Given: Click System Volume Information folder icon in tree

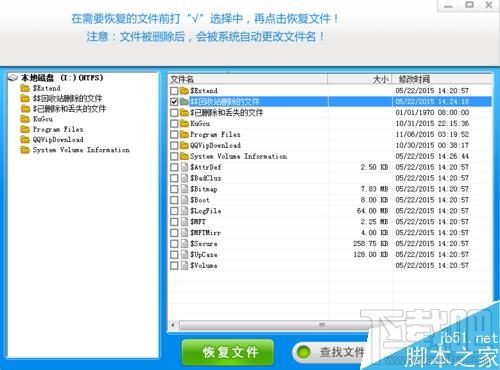Looking at the screenshot, I should (25, 150).
